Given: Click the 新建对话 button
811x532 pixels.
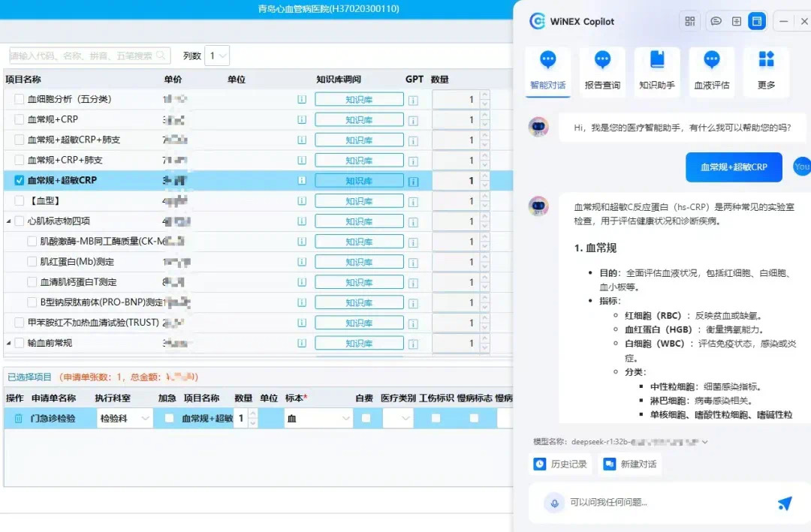Looking at the screenshot, I should [630, 464].
